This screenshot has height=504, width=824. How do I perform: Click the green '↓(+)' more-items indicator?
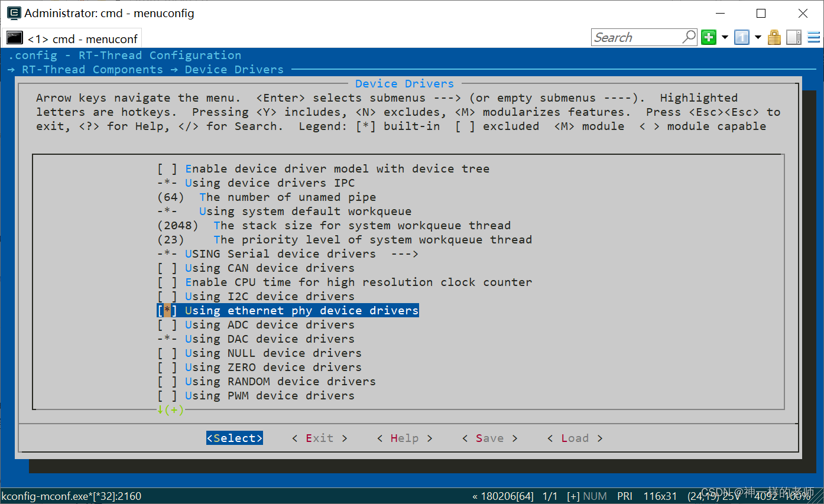[170, 409]
